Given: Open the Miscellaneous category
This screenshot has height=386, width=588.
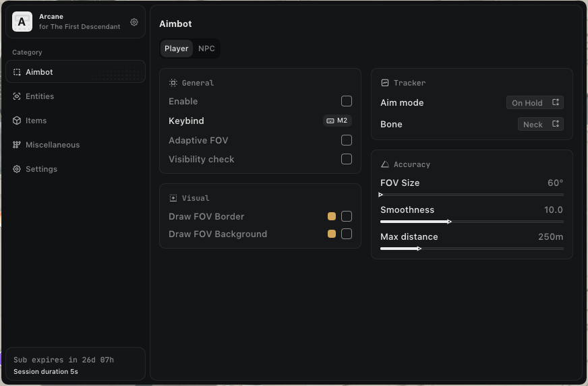Looking at the screenshot, I should pos(53,145).
